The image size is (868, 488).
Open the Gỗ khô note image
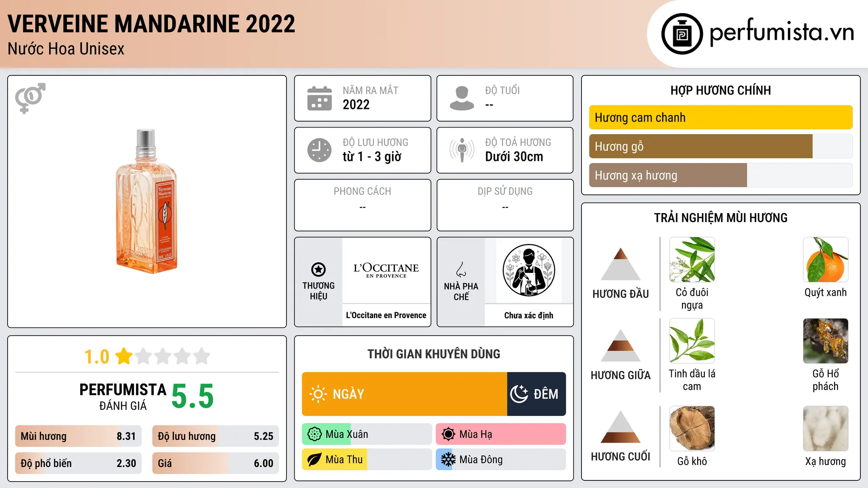692,428
